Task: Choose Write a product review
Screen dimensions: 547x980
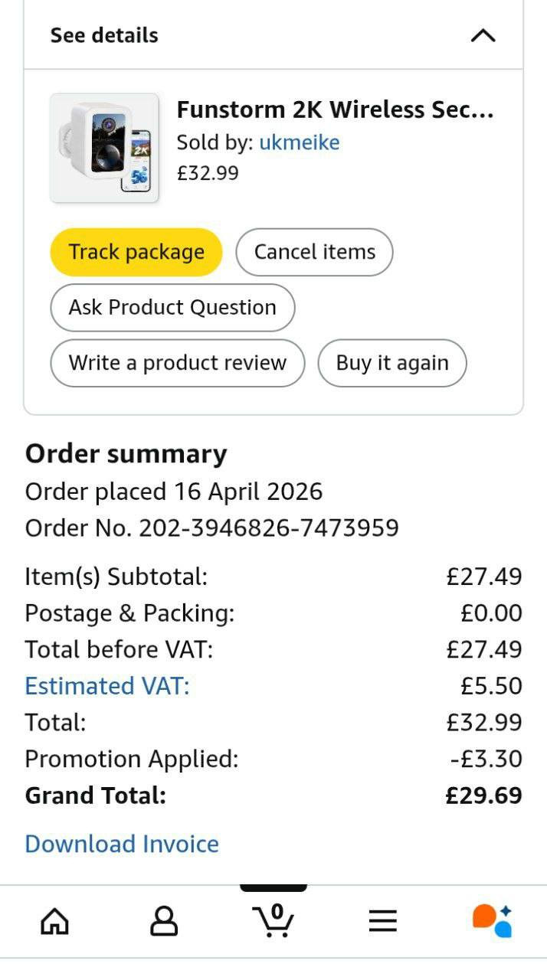Action: (x=178, y=363)
